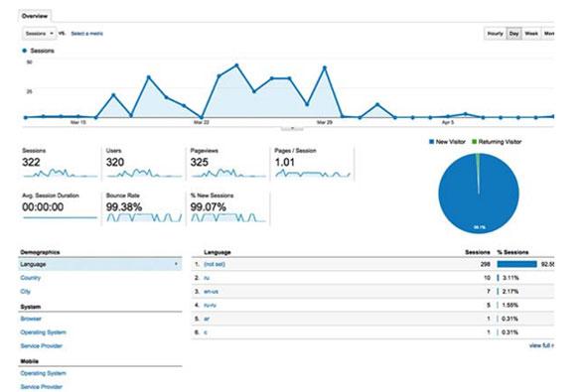Open the City demographics link
Screen dimensions: 586x392
tap(26, 291)
